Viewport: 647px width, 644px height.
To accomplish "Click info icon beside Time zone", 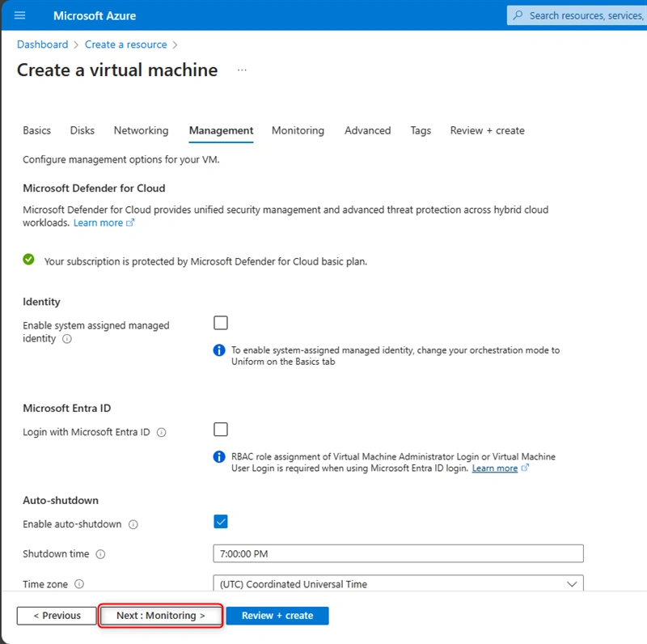I will tap(78, 584).
